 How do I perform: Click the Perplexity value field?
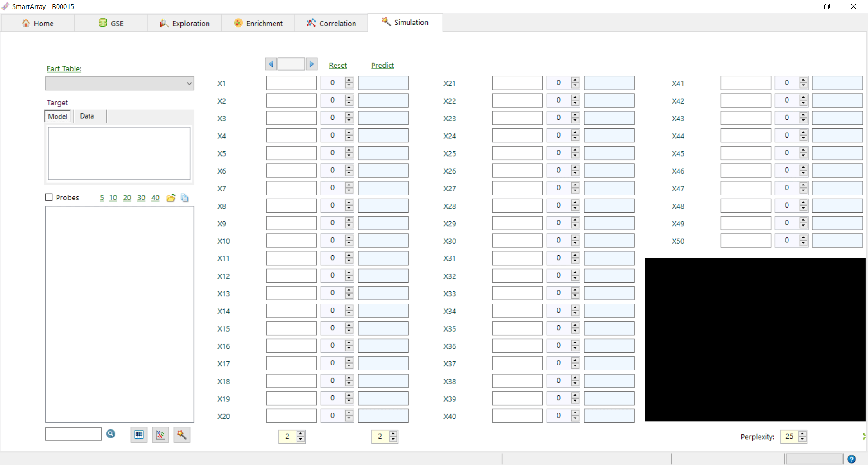point(789,437)
